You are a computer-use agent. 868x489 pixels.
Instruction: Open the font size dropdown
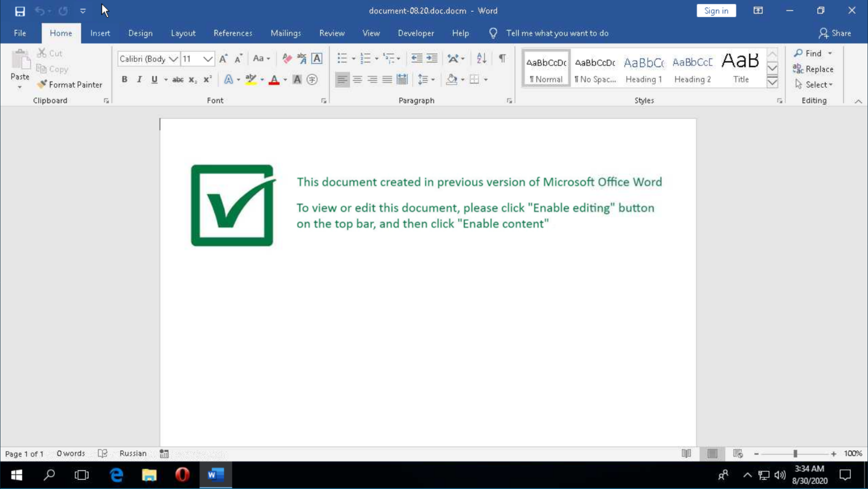208,59
